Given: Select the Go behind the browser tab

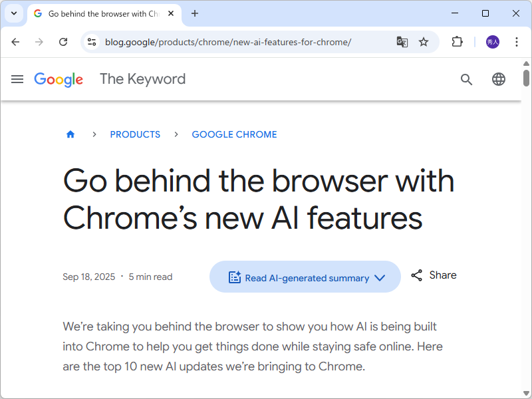Looking at the screenshot, I should [x=103, y=13].
